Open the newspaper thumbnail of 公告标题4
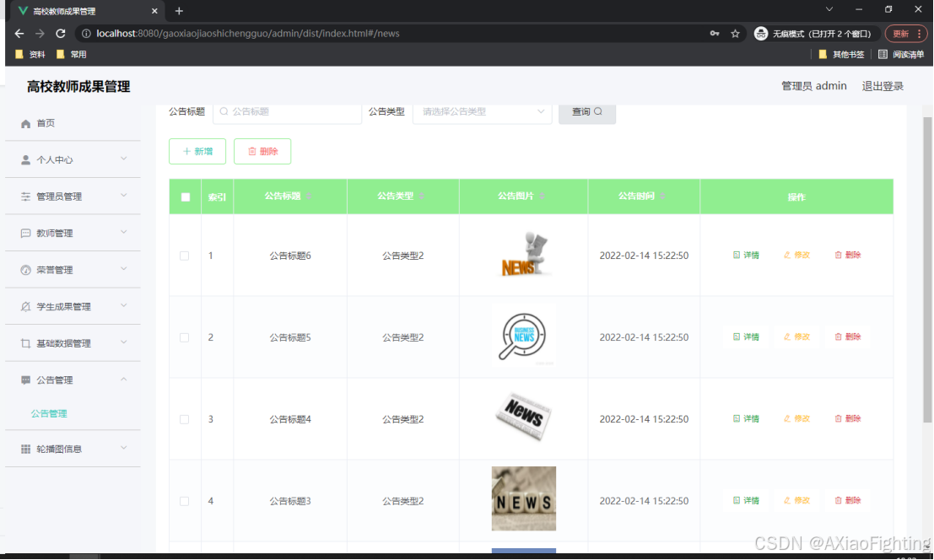The width and height of the screenshot is (934, 560). coord(524,419)
